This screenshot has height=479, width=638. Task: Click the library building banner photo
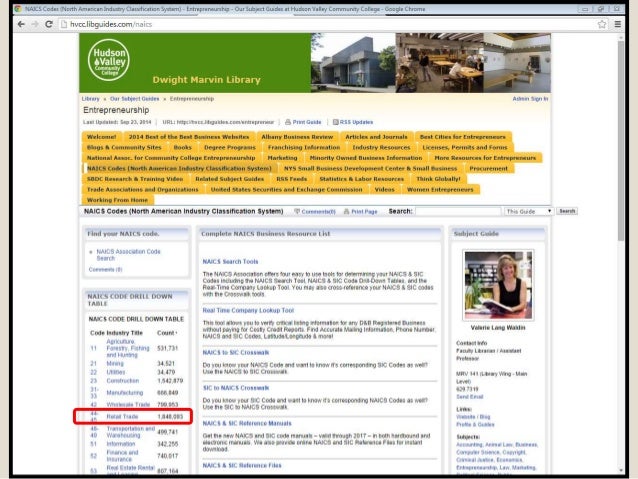[x=353, y=63]
